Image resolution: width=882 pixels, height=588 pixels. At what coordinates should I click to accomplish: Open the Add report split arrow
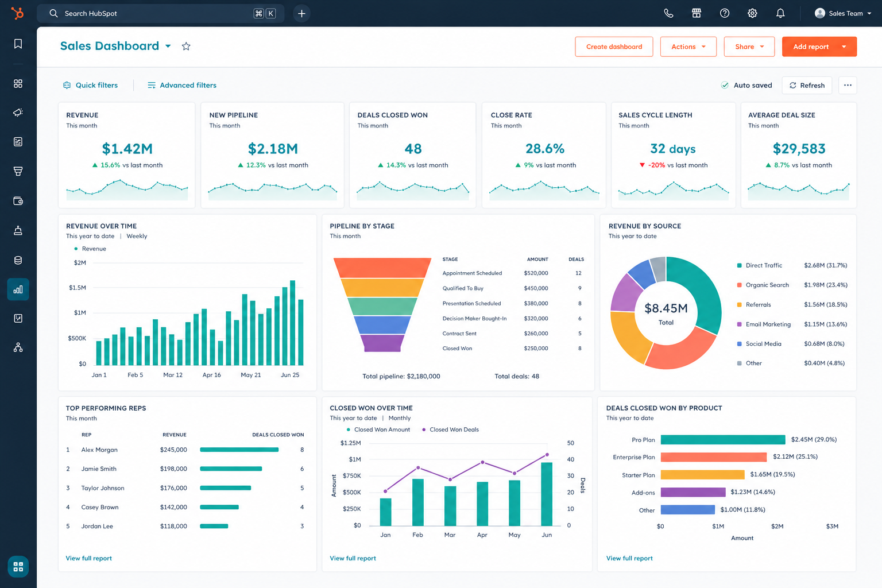click(x=844, y=47)
